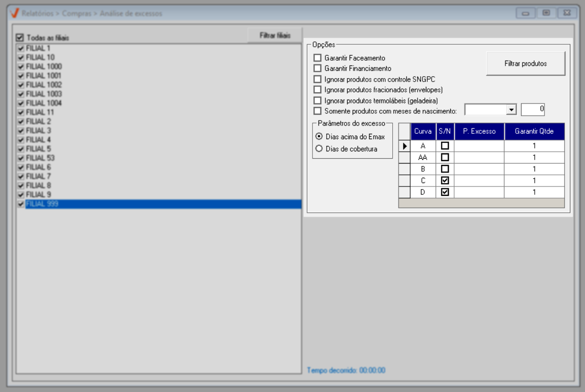
Task: Click the row selector arrow for curve A
Action: pos(405,146)
